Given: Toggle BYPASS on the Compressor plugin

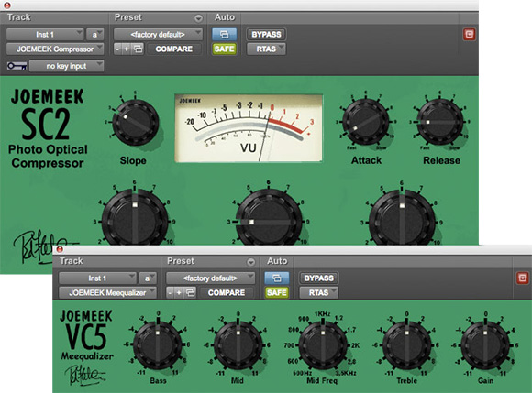Looking at the screenshot, I should [266, 34].
